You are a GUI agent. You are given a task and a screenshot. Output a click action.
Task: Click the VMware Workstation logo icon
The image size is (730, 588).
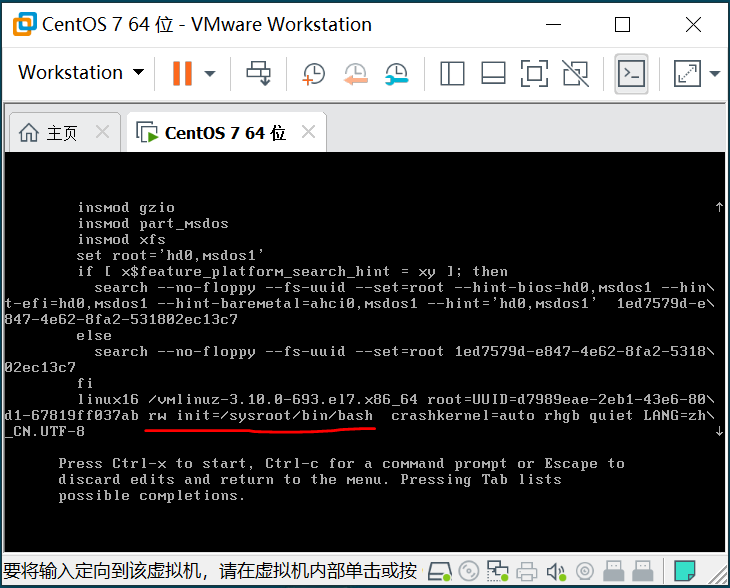24,24
